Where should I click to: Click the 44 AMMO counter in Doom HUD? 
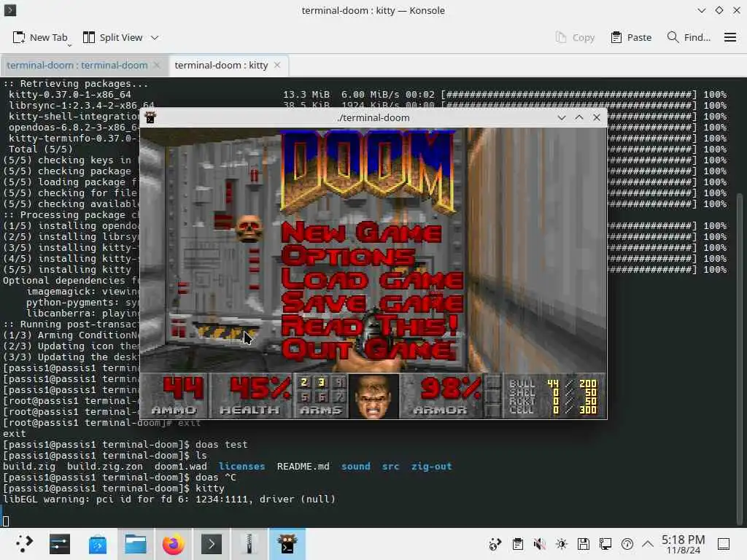click(176, 396)
